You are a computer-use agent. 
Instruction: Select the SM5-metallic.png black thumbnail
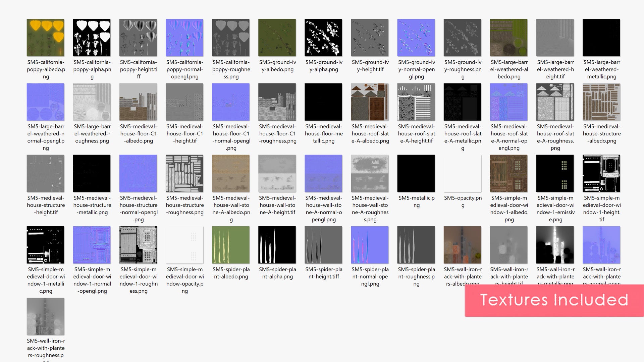pos(416,173)
